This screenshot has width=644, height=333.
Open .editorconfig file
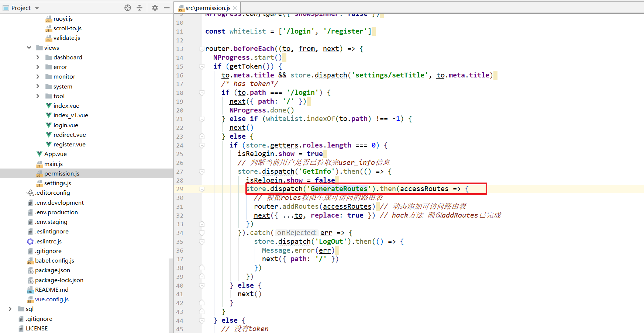coord(52,192)
